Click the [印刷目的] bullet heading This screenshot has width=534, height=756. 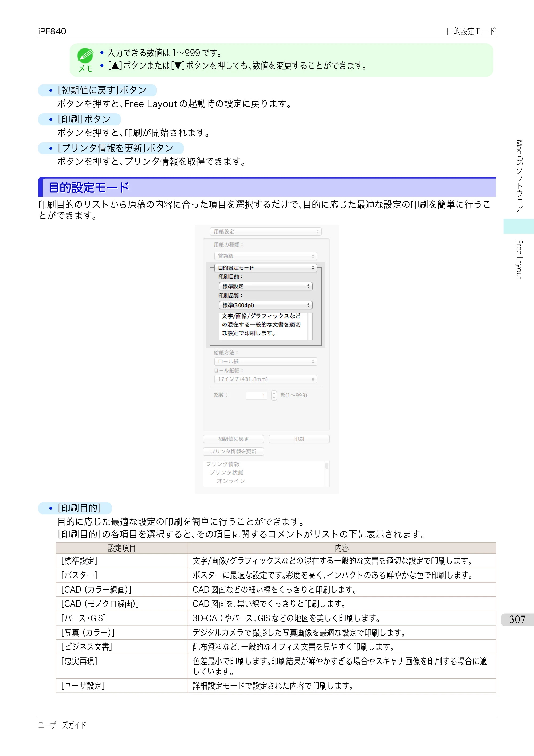pyautogui.click(x=75, y=508)
